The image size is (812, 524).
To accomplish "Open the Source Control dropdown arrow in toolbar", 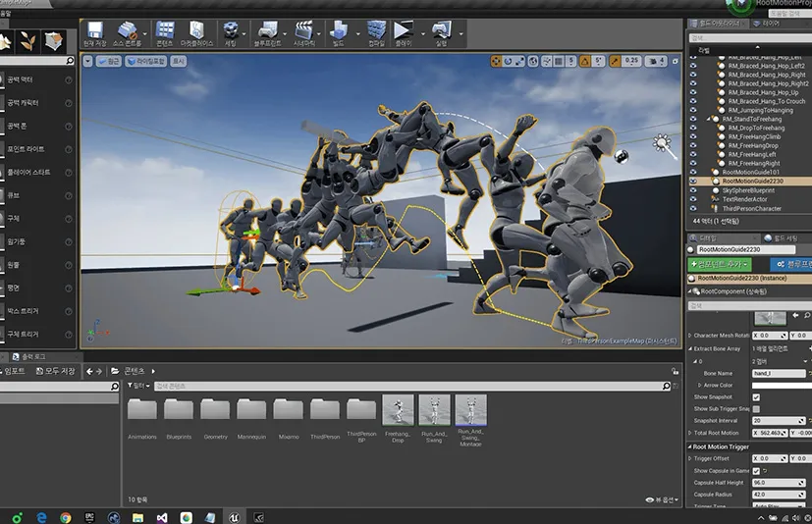I will point(145,34).
